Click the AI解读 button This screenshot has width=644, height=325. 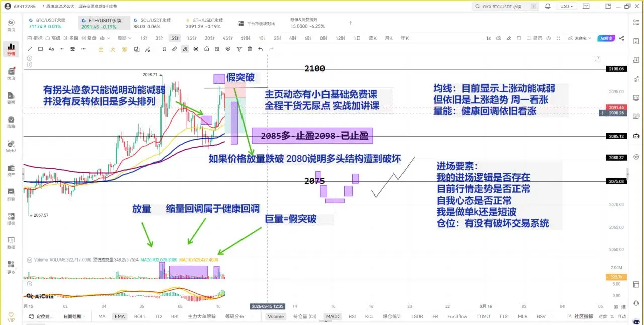[606, 38]
